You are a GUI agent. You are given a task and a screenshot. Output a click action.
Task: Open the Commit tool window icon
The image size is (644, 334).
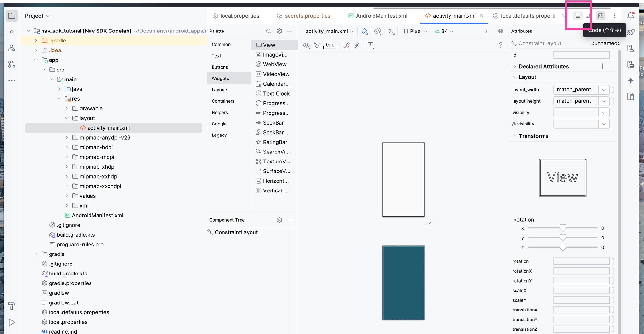pyautogui.click(x=12, y=32)
